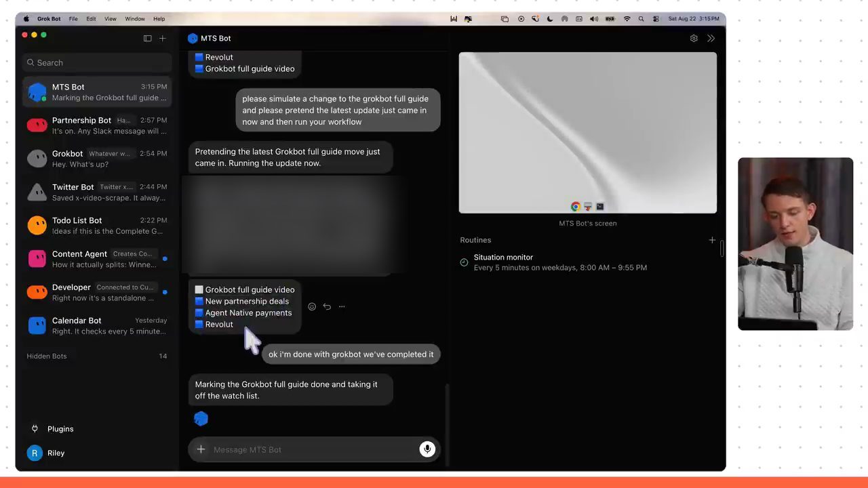
Task: Open the Calendar Bot conversation
Action: (x=97, y=325)
